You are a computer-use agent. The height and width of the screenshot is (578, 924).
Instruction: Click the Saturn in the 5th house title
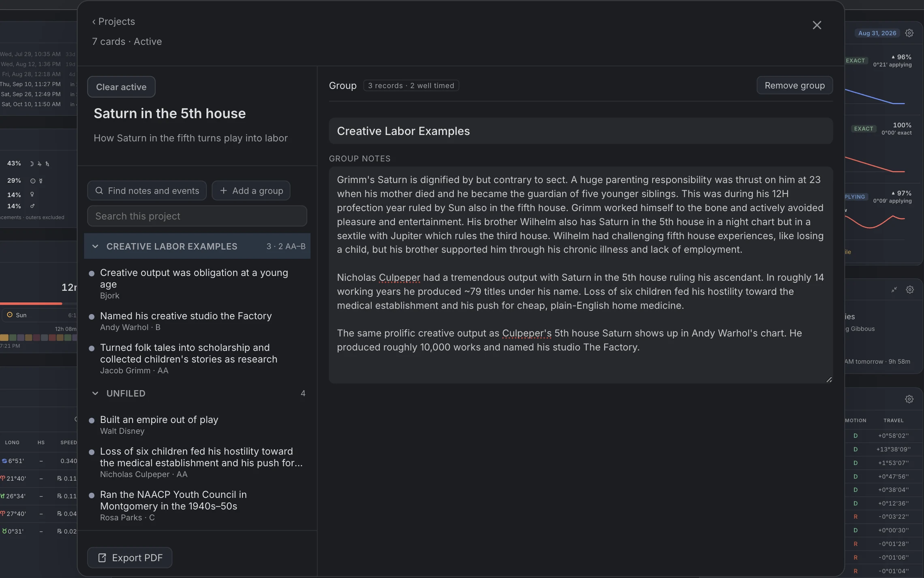[x=169, y=113]
